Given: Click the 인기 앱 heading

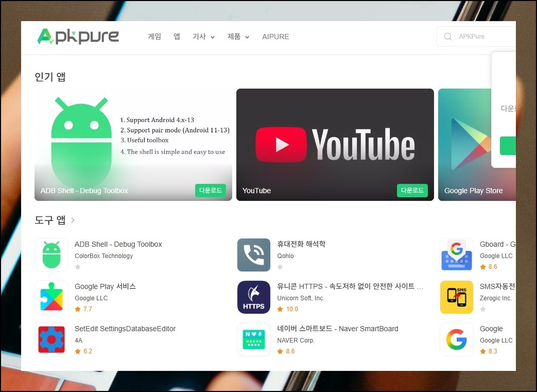Looking at the screenshot, I should click(x=50, y=76).
